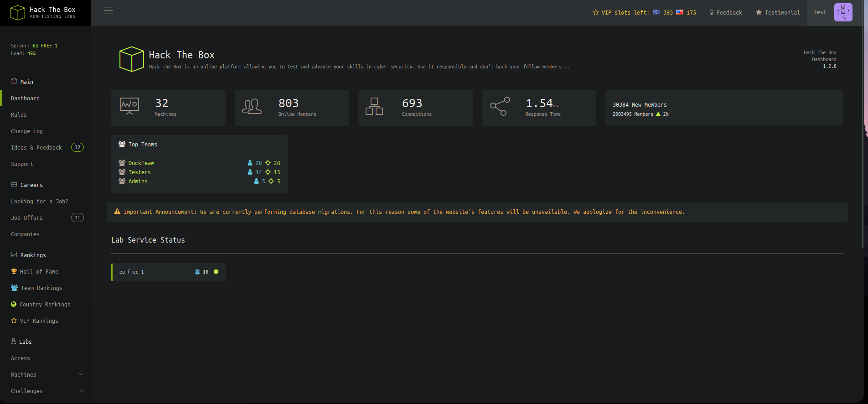Viewport: 868px width, 404px height.
Task: Click the Labs section network icon
Action: pyautogui.click(x=13, y=341)
